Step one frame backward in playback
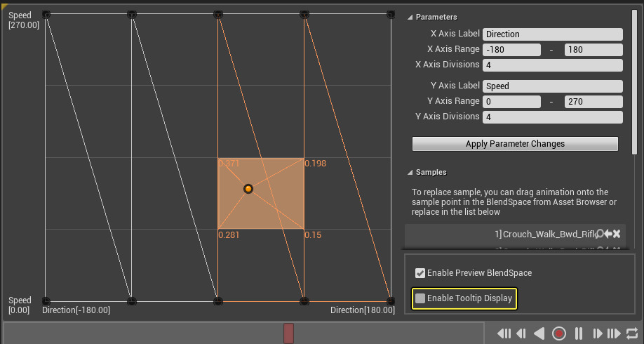 [521, 333]
